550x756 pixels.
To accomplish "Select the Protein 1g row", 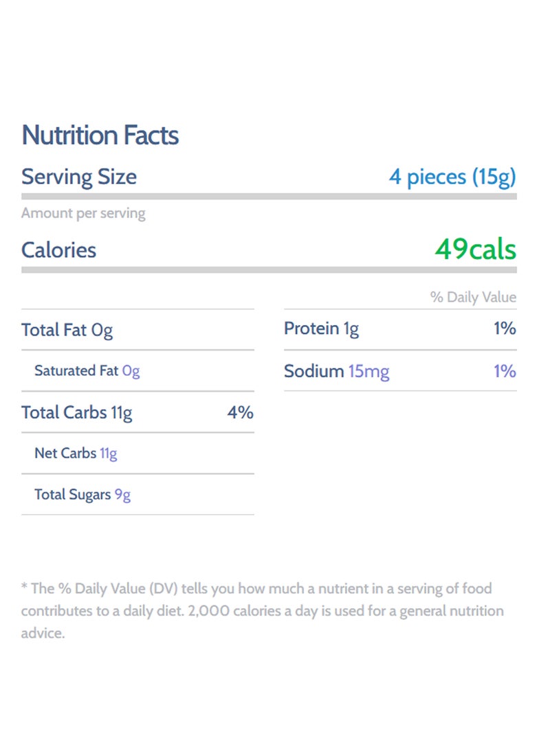I will pyautogui.click(x=400, y=329).
